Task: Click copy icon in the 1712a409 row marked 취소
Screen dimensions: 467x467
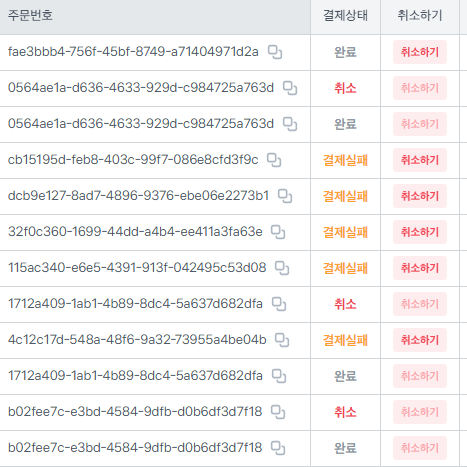Action: click(279, 304)
